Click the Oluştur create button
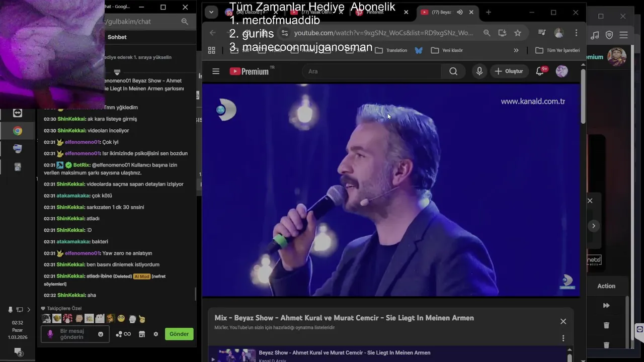644x362 pixels. click(x=509, y=71)
